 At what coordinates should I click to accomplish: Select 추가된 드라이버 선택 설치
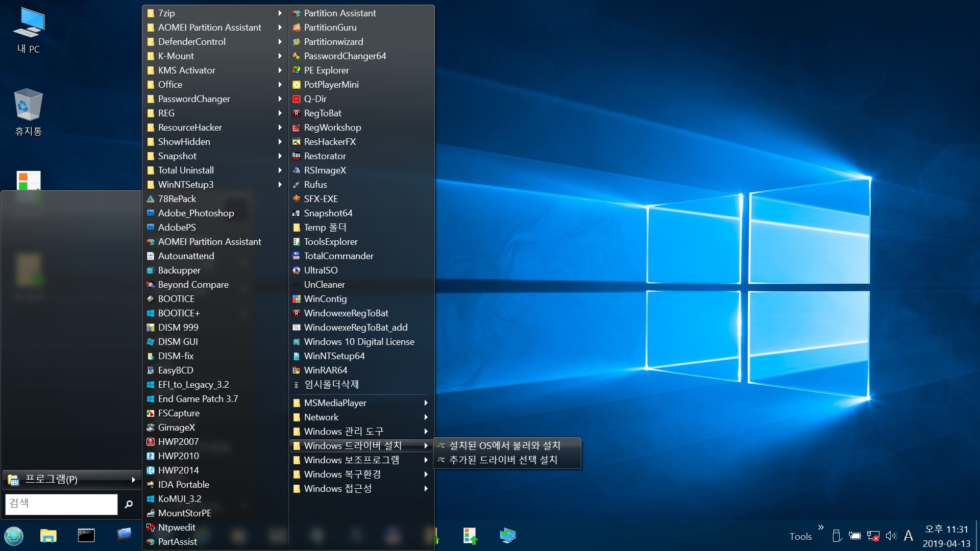507,460
